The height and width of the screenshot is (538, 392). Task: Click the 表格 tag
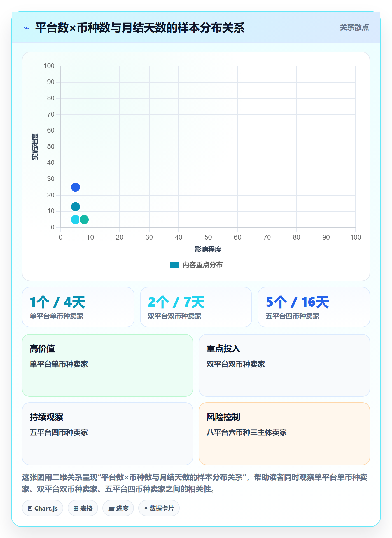point(83,508)
